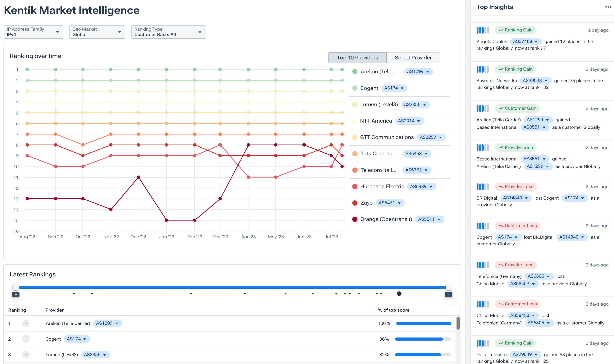Open the Geo Market dropdown

pyautogui.click(x=97, y=32)
